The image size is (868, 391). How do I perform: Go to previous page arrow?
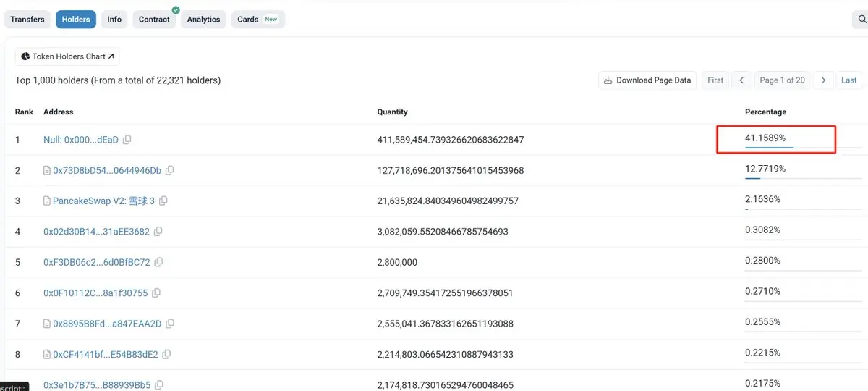(741, 80)
